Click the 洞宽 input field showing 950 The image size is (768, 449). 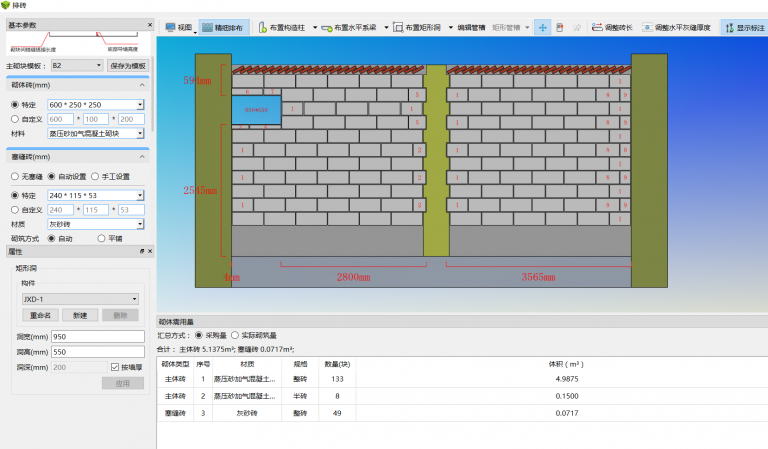[x=97, y=335]
